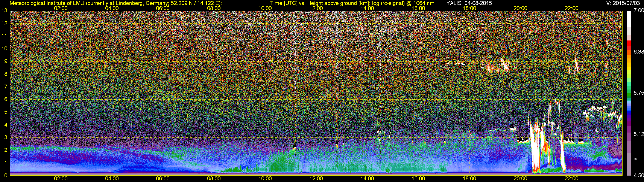Click the 20:00 label on the bottom time axis
Screen dimensions: 644x182
coord(521,179)
